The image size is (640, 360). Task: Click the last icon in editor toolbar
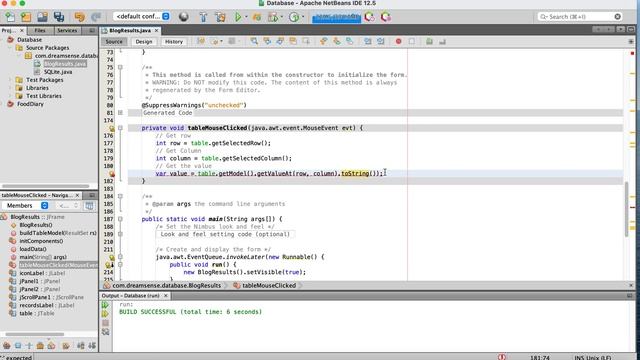pos(442,41)
